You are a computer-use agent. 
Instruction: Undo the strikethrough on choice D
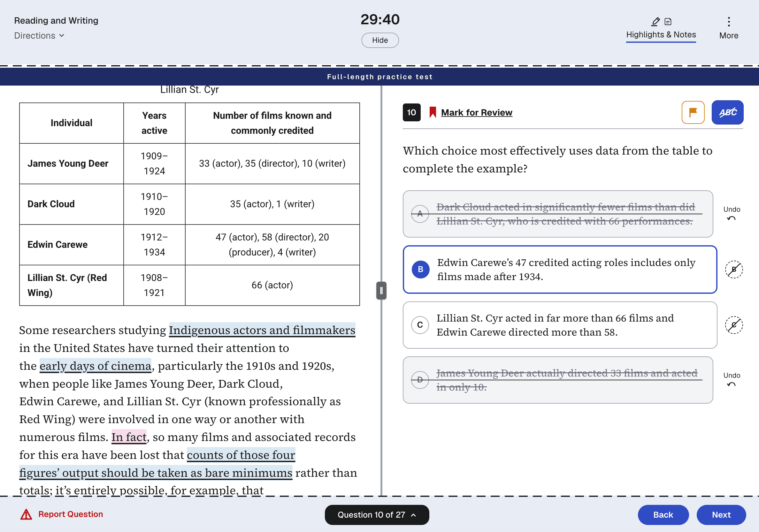[732, 379]
